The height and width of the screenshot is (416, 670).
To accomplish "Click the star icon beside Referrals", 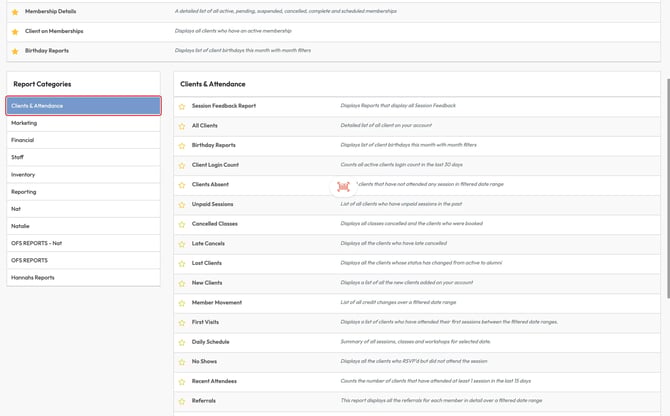I will (x=182, y=401).
